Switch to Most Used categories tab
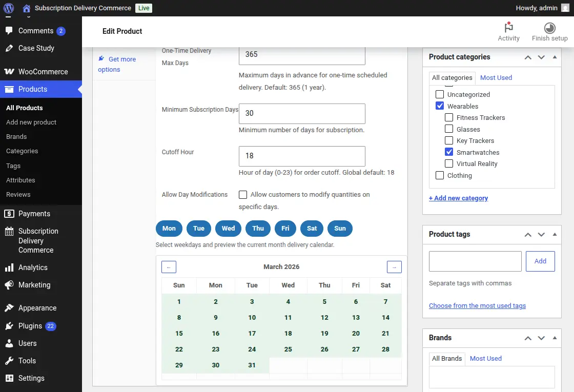 496,77
